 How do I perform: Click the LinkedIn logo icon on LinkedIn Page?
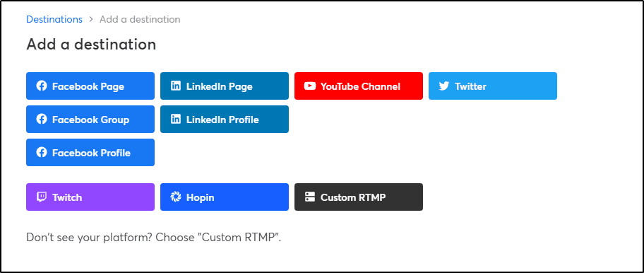175,86
